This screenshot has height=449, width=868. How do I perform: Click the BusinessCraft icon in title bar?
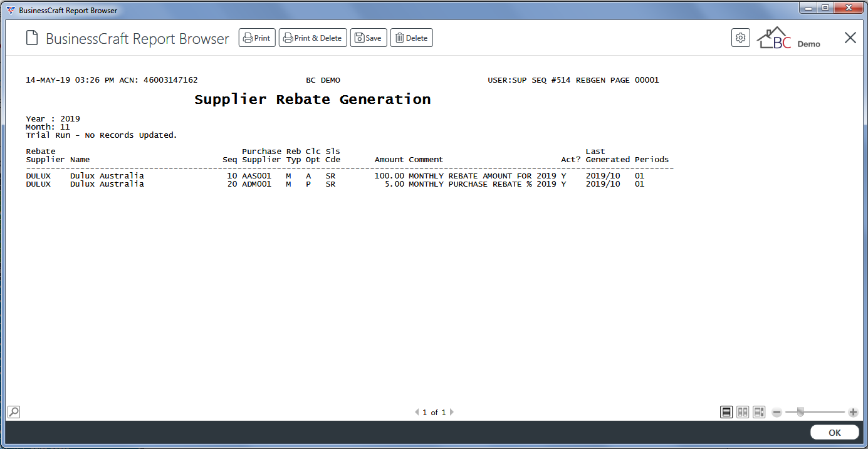click(11, 10)
